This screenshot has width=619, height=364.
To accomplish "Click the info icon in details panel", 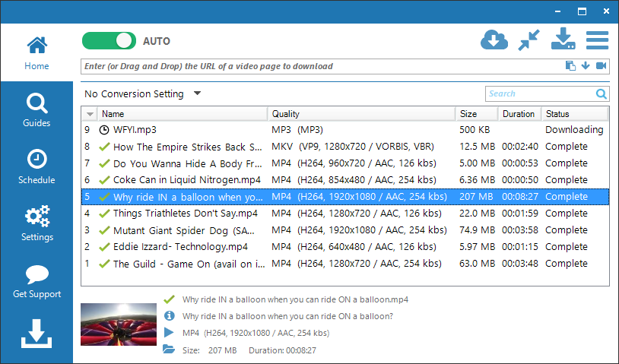I will [169, 316].
